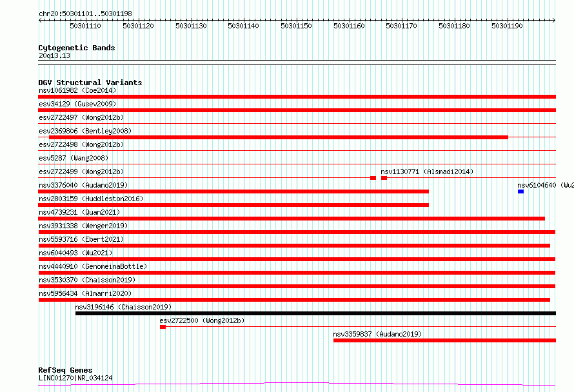
Task: Click ruler position 50301110
Action: (85, 26)
